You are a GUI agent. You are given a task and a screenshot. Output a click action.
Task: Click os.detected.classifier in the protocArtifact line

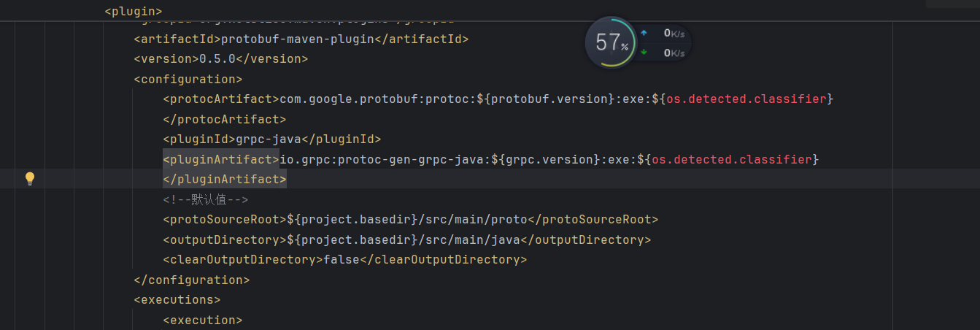coord(746,99)
